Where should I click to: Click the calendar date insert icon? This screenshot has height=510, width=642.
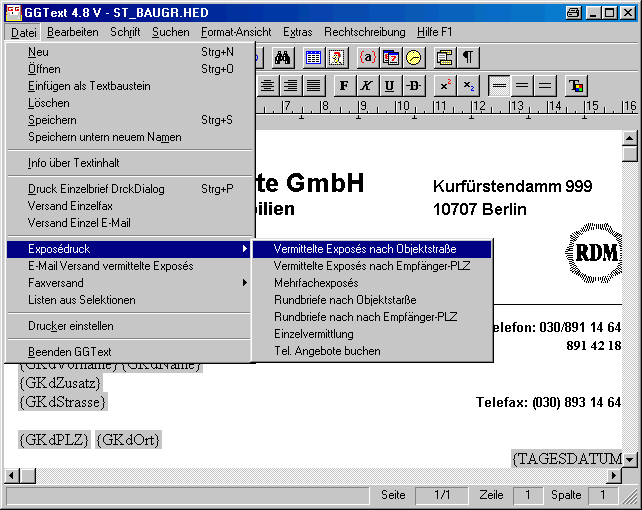[x=391, y=58]
